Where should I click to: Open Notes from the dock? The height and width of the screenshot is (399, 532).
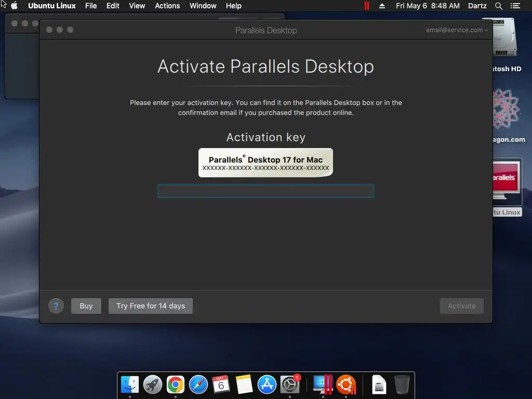pos(244,384)
